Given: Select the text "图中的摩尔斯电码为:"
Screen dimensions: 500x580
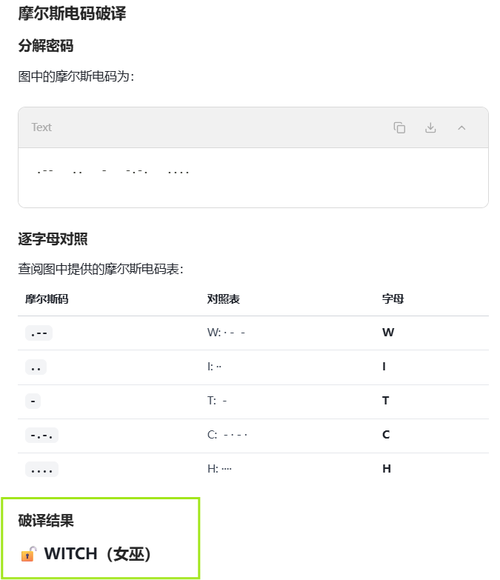Looking at the screenshot, I should (x=76, y=77).
